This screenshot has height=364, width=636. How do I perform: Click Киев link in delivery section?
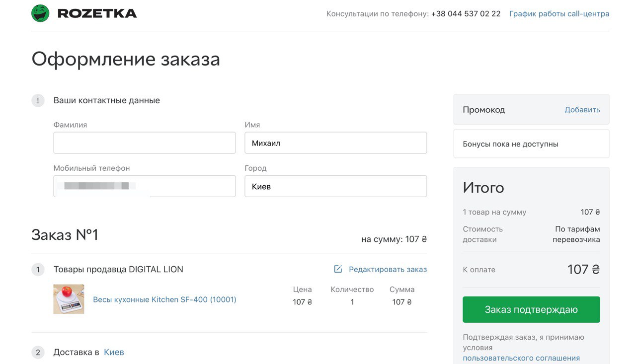[114, 352]
